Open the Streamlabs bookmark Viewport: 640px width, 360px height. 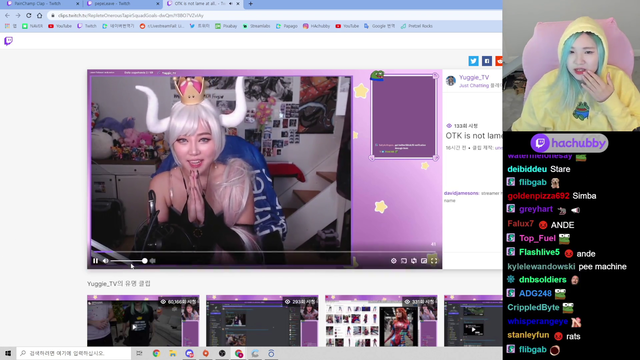[x=256, y=26]
